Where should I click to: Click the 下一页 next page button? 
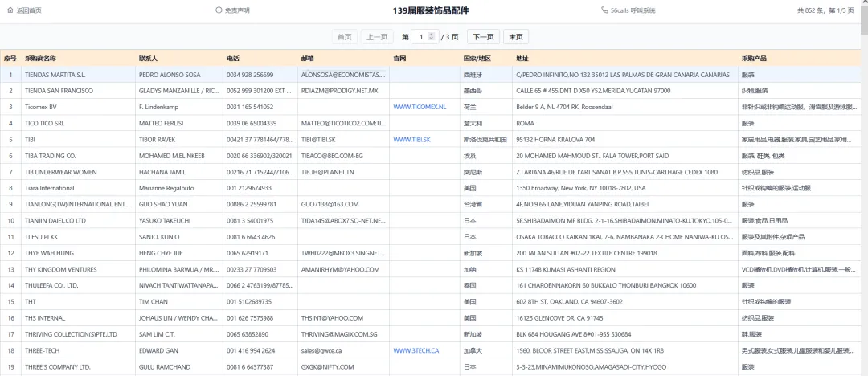(483, 37)
